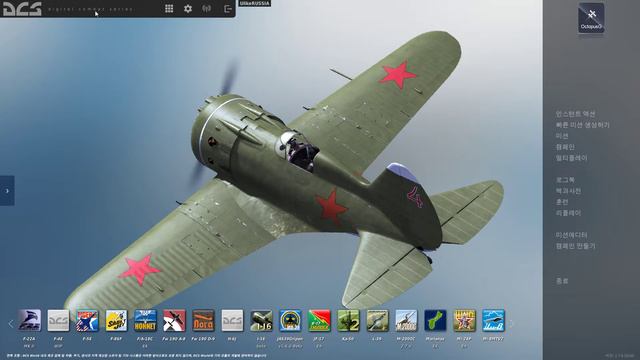
Task: Open 캠페인 만들기 (Campaign Builder)
Action: click(x=575, y=246)
